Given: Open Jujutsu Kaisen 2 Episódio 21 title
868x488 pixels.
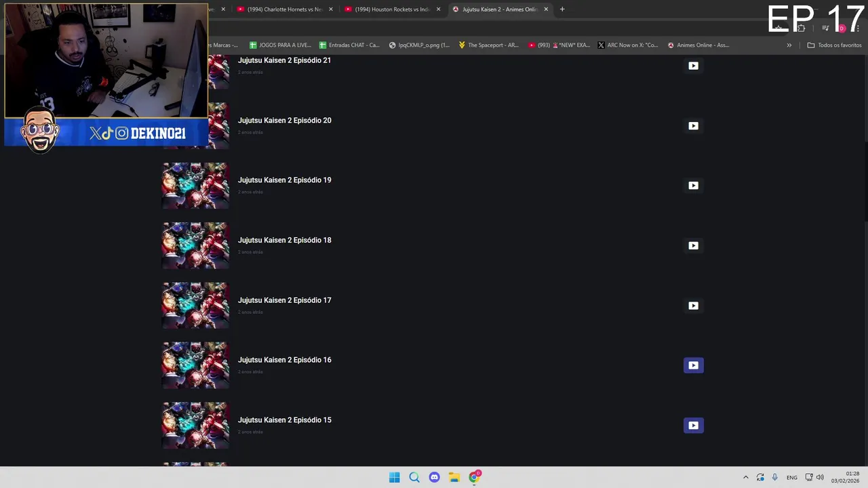Looking at the screenshot, I should [285, 60].
